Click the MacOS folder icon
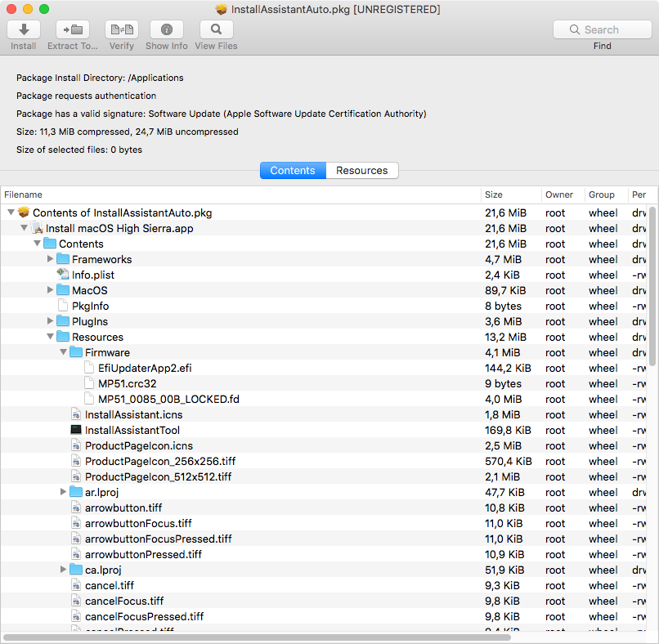This screenshot has height=644, width=659. pos(63,290)
